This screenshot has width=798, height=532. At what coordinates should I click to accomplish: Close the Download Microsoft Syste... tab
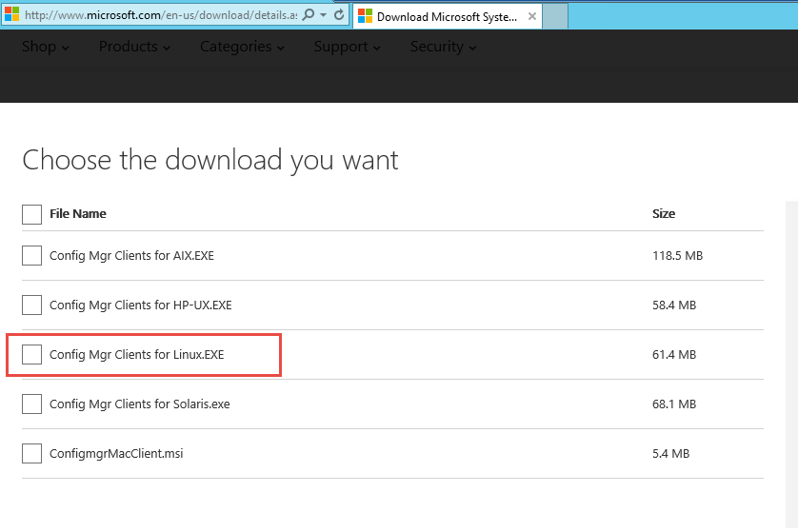pyautogui.click(x=531, y=16)
